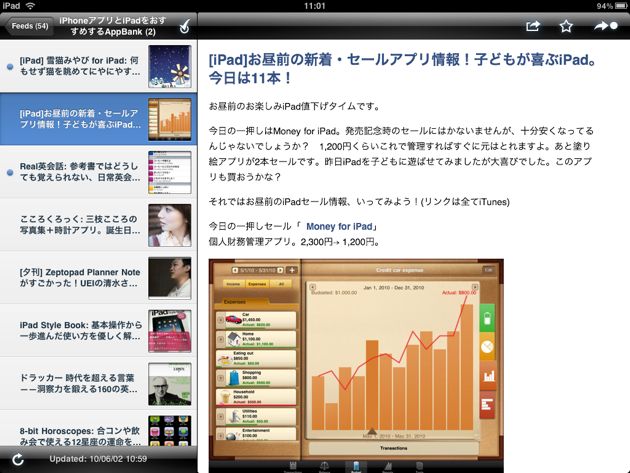The image size is (630, 473).
Task: Mark all AppBank items as read checkmark
Action: click(184, 26)
